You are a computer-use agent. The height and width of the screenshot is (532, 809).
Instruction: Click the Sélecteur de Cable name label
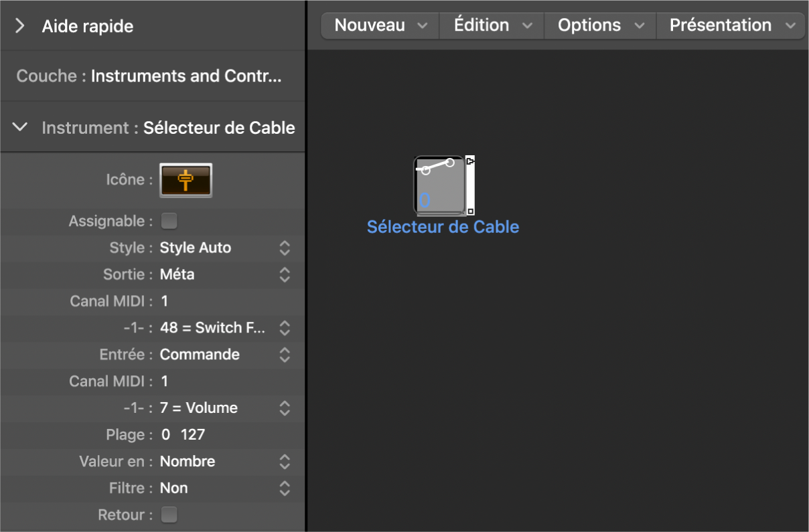443,227
